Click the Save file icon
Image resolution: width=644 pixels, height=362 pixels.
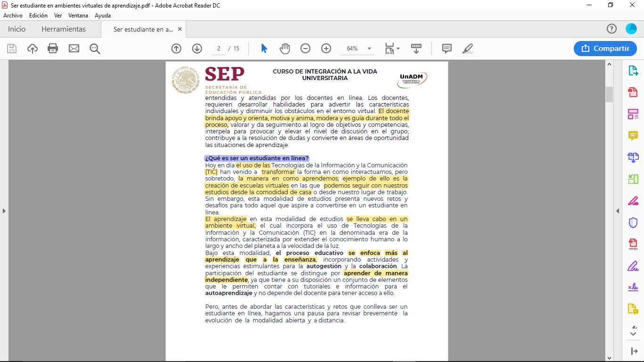tap(12, 49)
